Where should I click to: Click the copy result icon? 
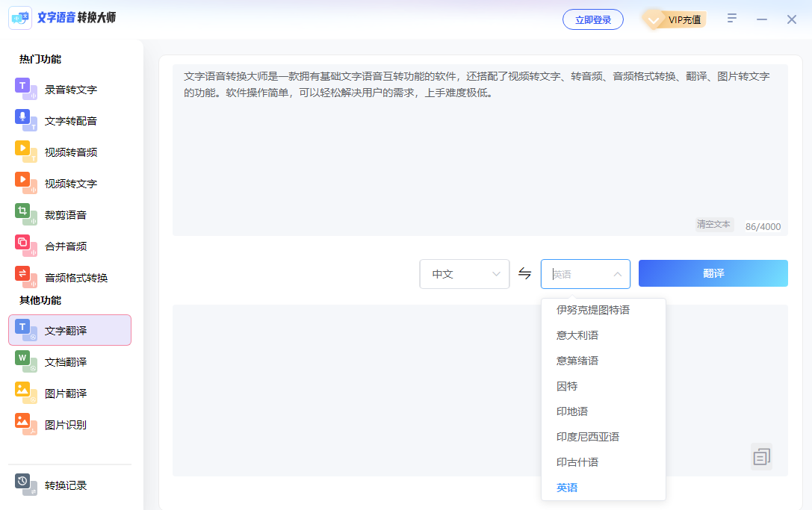tap(761, 455)
